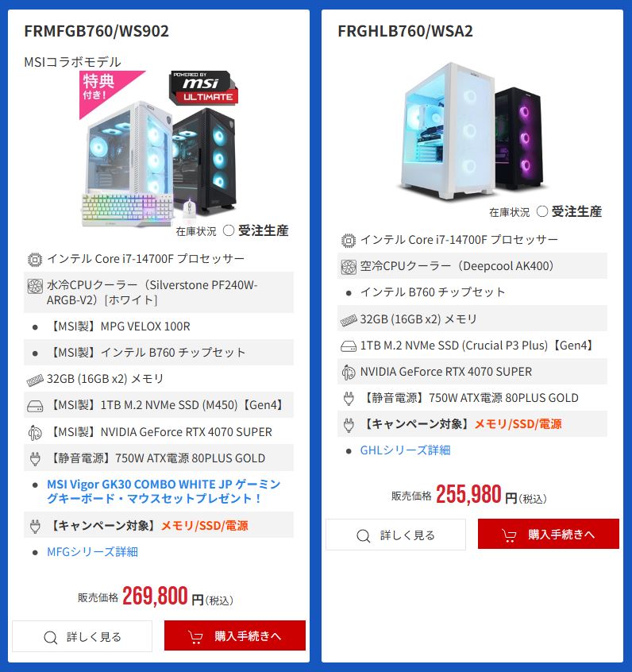Viewport: 632px width, 672px height.
Task: Click CPU icon beside Core i7-14700F in FRMFGB760/WS902
Action: pyautogui.click(x=35, y=259)
